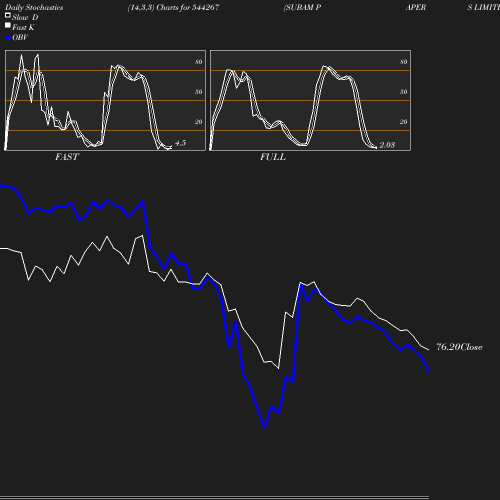Click the 80 axis label in FAST chart

coord(199,62)
